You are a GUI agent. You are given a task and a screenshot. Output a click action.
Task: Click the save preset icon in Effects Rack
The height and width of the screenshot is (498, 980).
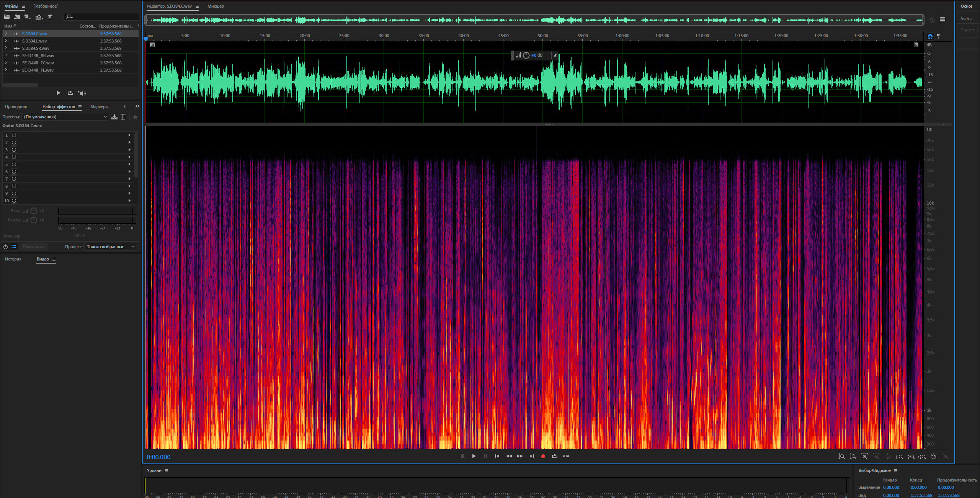click(114, 117)
